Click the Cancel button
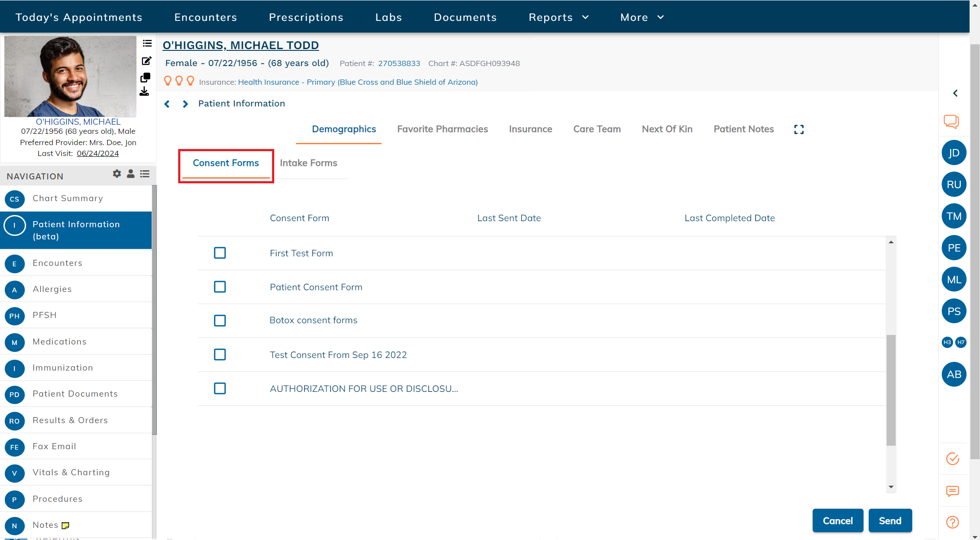 pyautogui.click(x=838, y=520)
